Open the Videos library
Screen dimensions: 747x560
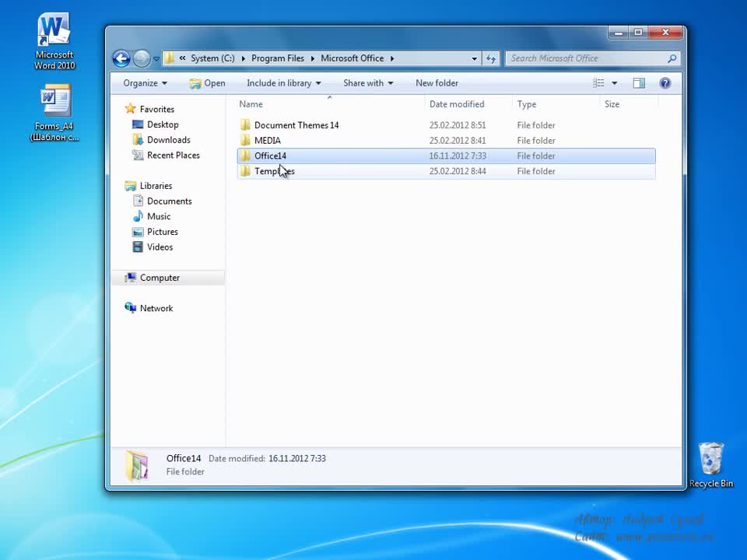click(160, 247)
